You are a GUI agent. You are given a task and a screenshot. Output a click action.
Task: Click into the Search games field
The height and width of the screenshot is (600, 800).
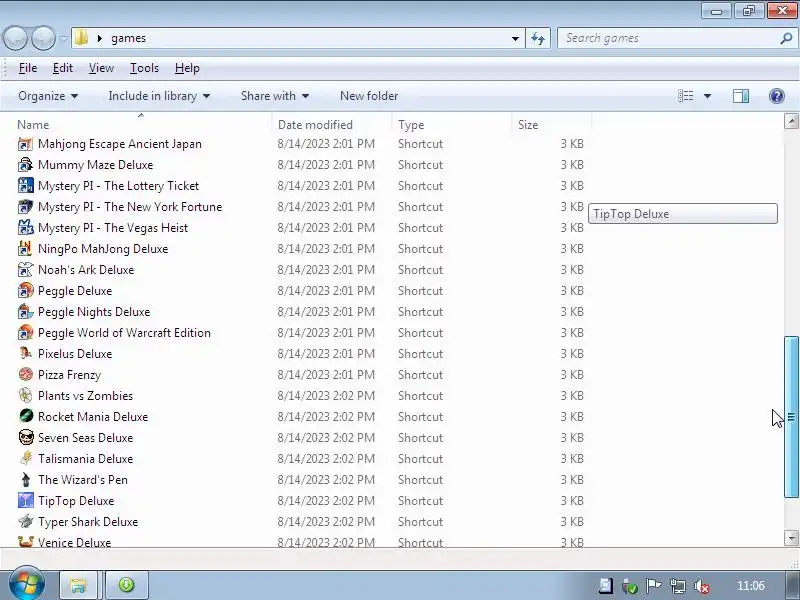668,38
